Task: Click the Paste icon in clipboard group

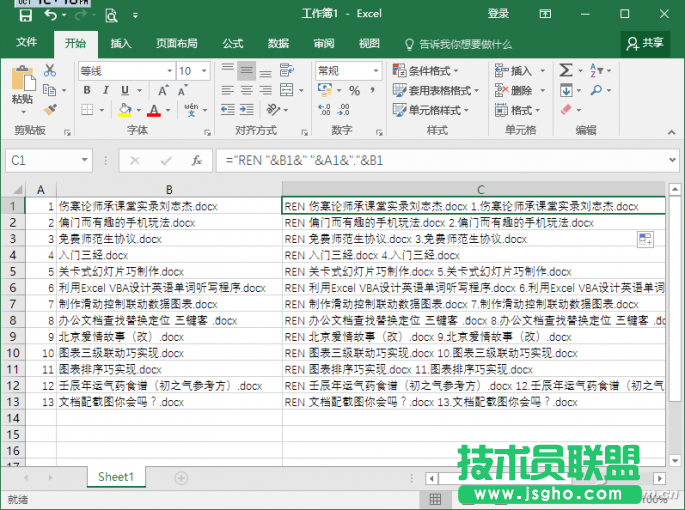Action: click(22, 82)
